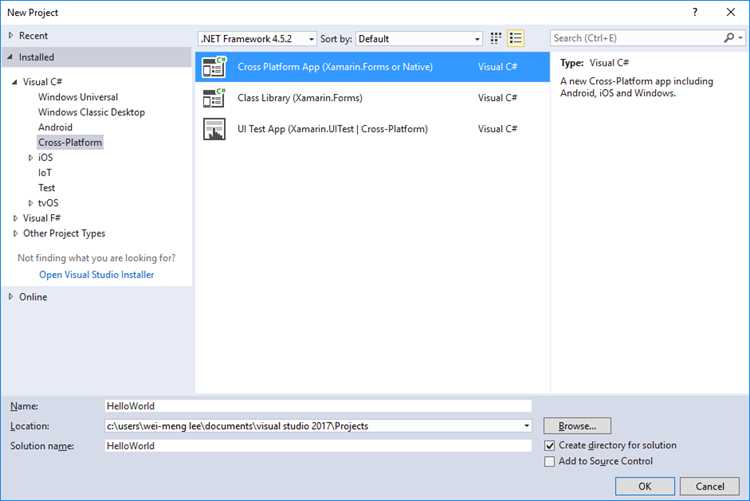The height and width of the screenshot is (501, 750).
Task: Choose Class Library (Xamarin.Forms) template
Action: 372,98
